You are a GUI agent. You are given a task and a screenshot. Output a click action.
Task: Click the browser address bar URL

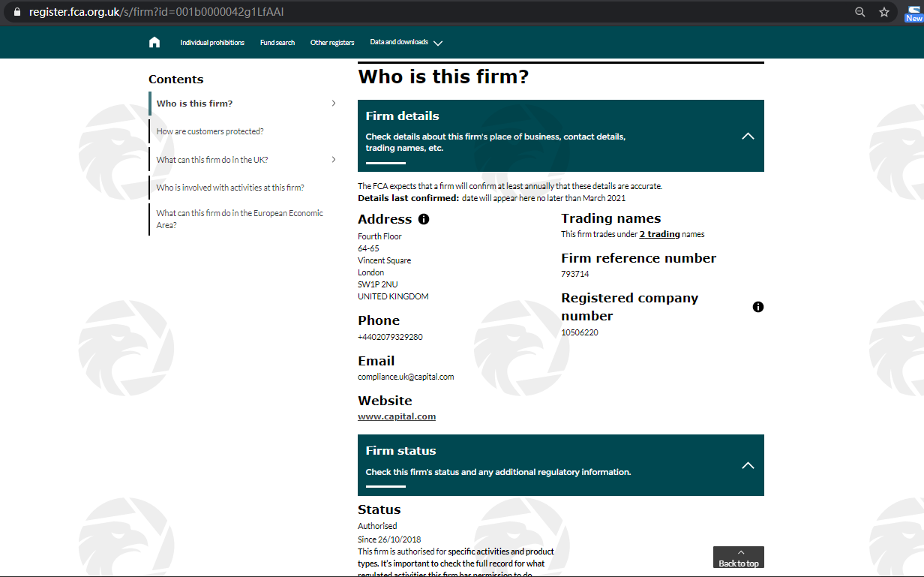tap(157, 13)
